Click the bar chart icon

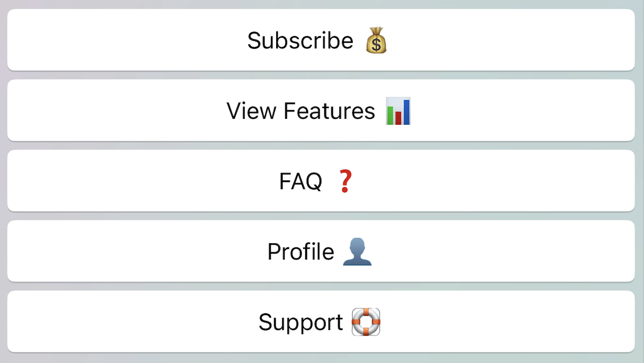coord(398,111)
